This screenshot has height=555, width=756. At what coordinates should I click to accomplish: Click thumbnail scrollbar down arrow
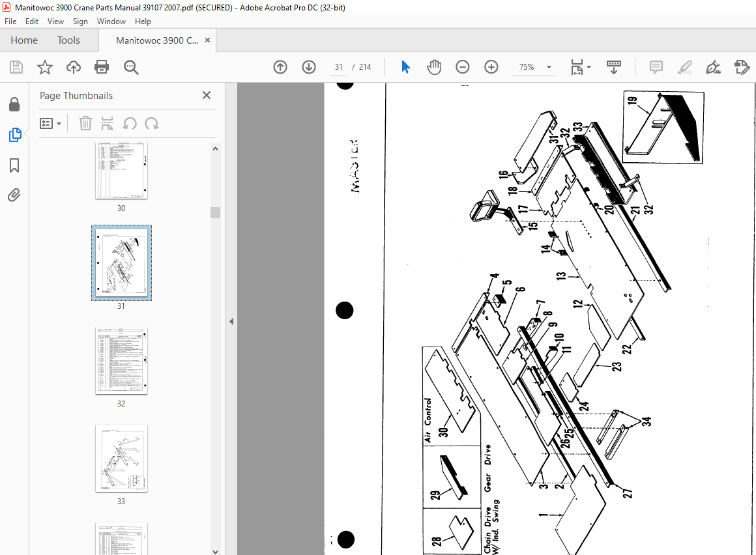[216, 552]
